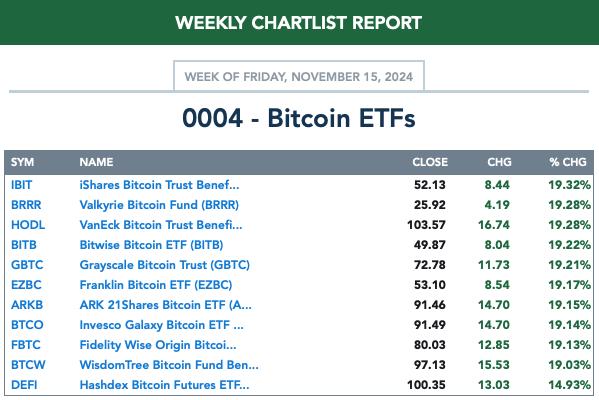Select the GBTC symbol link
Image resolution: width=599 pixels, height=400 pixels.
(x=27, y=265)
